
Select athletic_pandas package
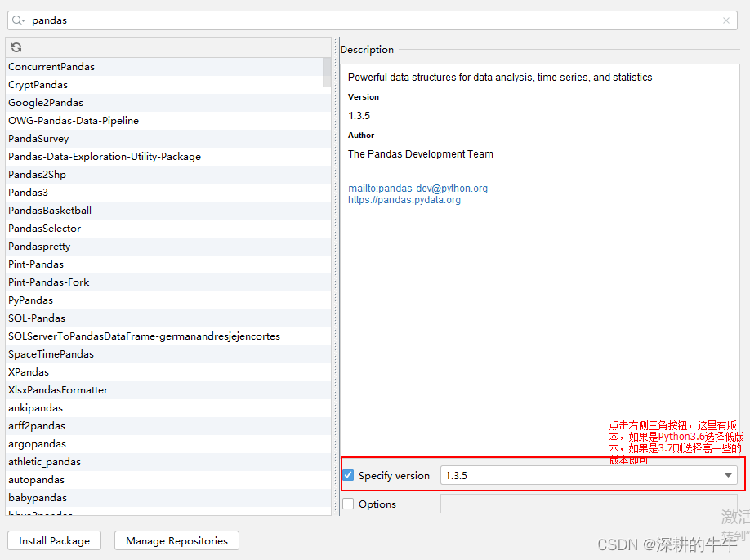168,462
